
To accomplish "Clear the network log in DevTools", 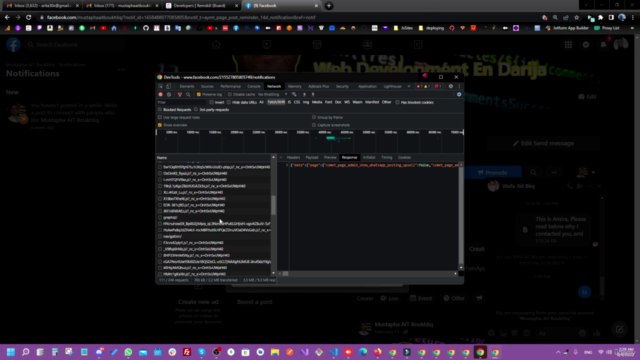I will click(x=169, y=94).
